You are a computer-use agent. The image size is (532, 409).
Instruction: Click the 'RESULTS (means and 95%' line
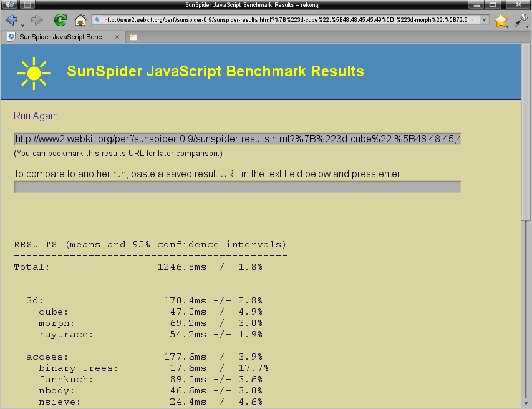150,245
